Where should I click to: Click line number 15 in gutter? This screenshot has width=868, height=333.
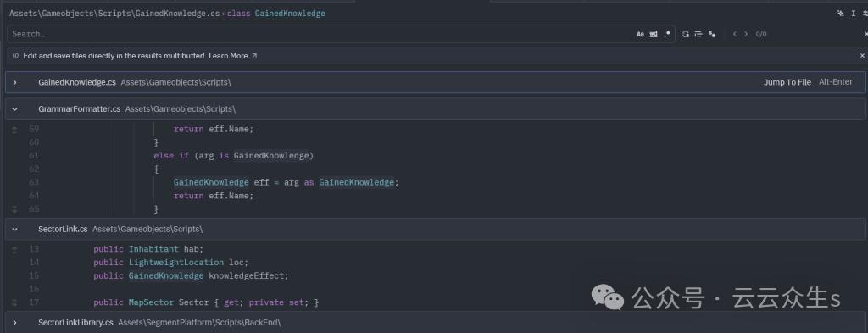click(34, 275)
